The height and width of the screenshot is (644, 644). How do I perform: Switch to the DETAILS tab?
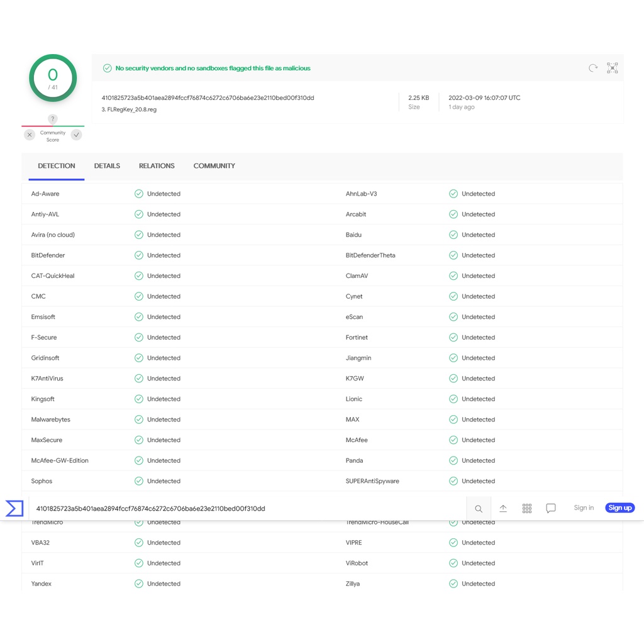click(x=107, y=166)
